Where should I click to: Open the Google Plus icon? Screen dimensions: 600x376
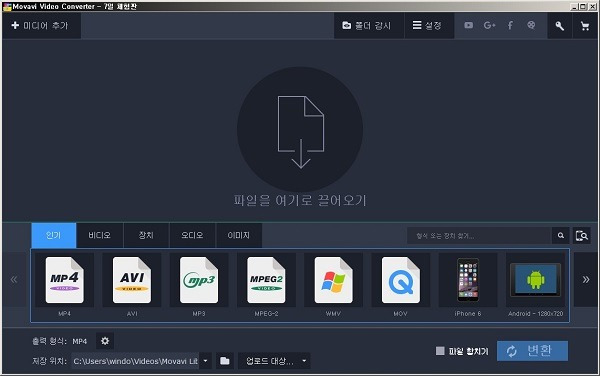tap(489, 25)
